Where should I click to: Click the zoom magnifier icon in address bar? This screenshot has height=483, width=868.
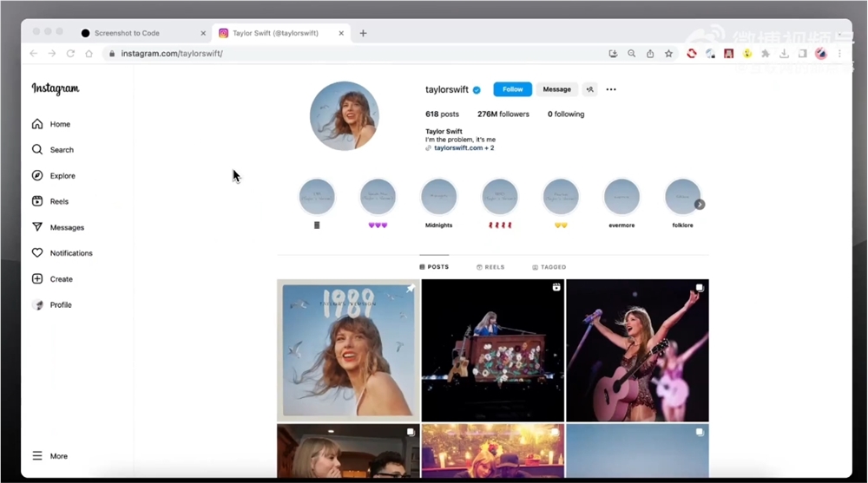point(632,54)
